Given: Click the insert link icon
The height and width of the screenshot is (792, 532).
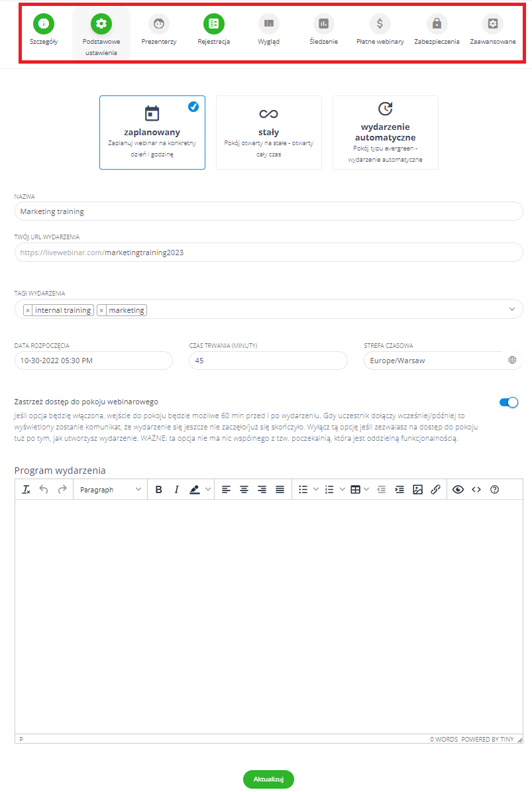Looking at the screenshot, I should [x=435, y=490].
